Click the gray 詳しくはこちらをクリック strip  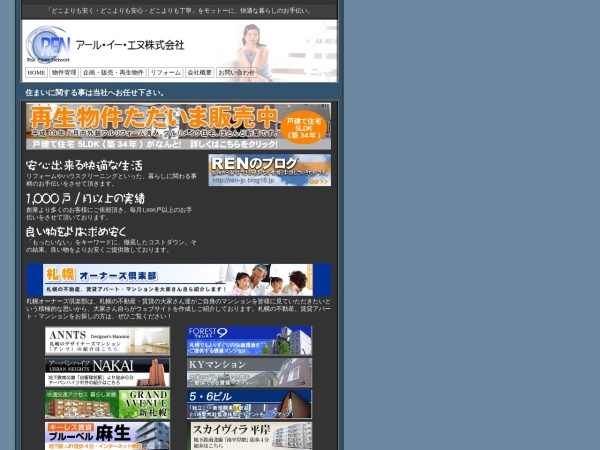coord(178,144)
